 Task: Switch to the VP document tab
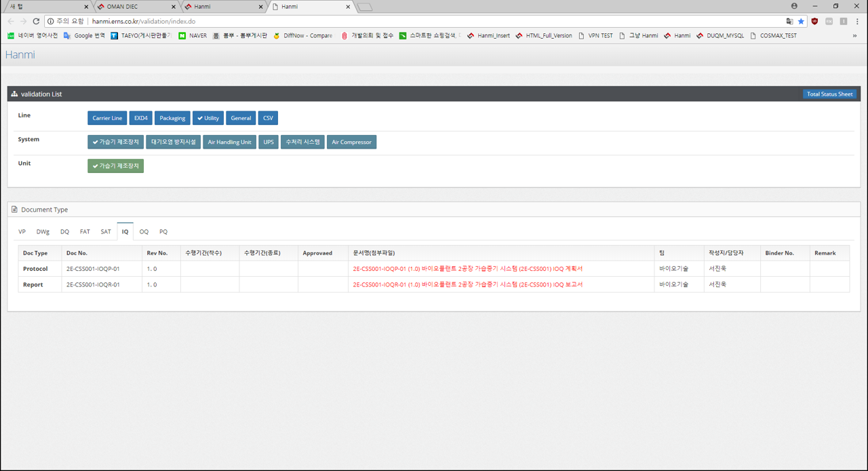[x=22, y=231]
